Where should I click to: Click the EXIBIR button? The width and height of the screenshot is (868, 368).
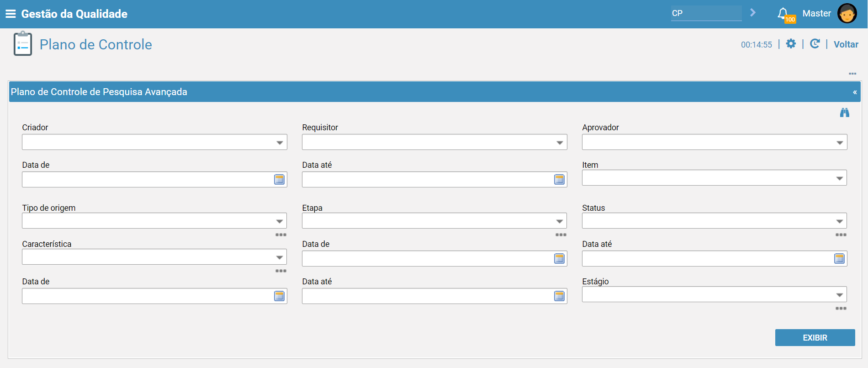pyautogui.click(x=815, y=338)
